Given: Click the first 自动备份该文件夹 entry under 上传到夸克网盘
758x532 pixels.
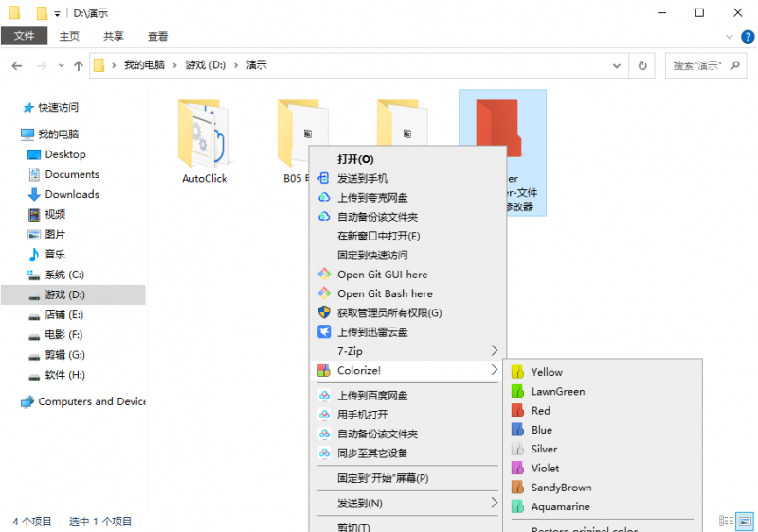Looking at the screenshot, I should [x=407, y=217].
